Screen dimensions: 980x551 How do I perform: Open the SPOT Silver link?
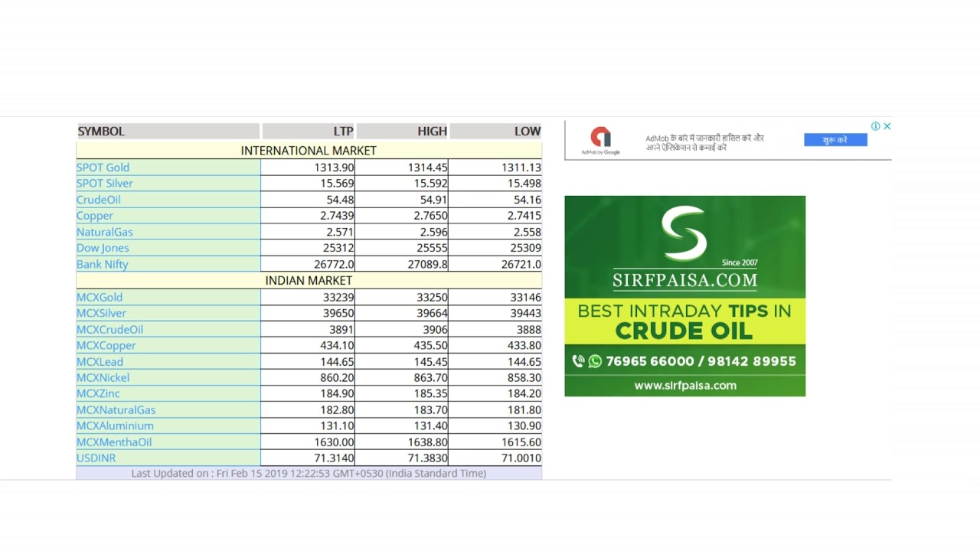[104, 184]
